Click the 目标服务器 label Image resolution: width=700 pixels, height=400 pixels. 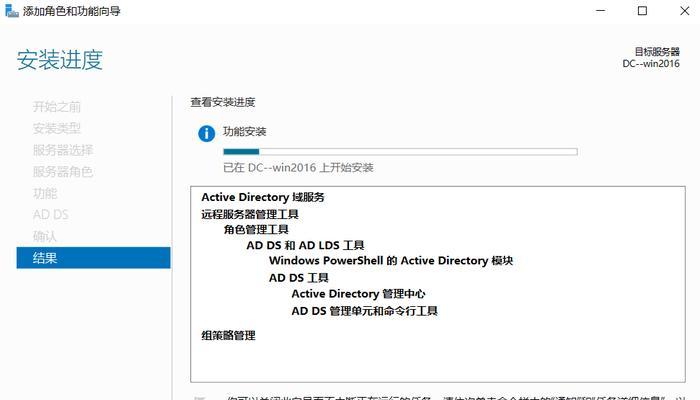(657, 52)
